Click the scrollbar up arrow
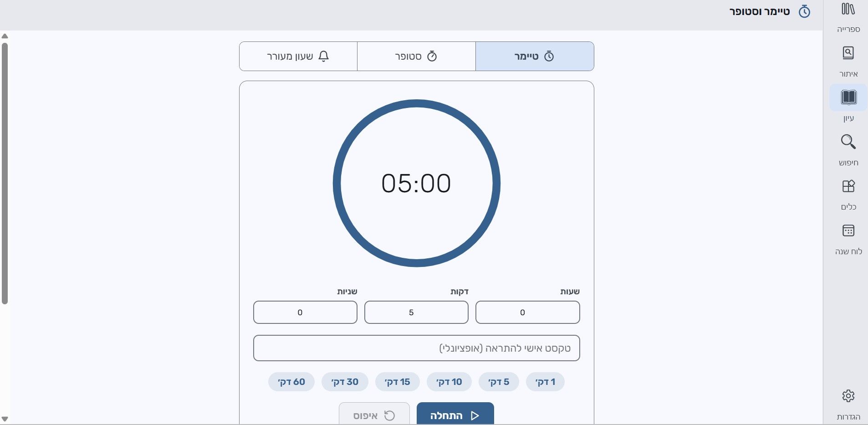 5,36
